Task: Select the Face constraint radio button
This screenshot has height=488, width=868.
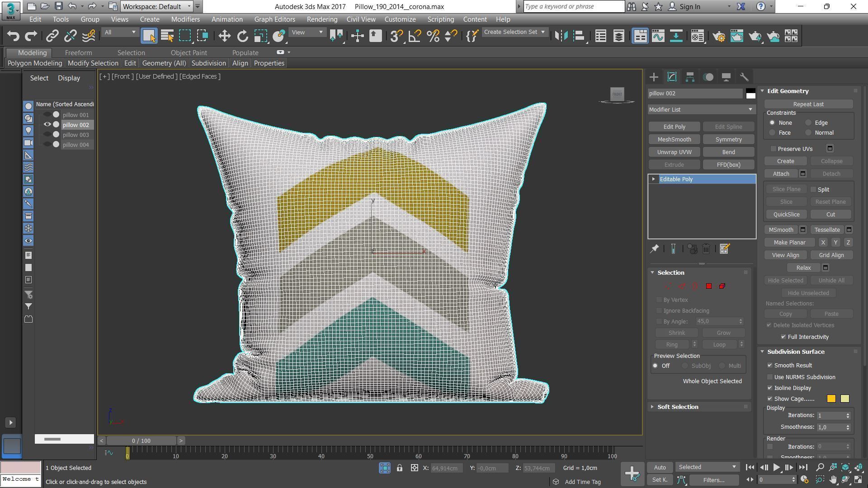Action: 772,133
